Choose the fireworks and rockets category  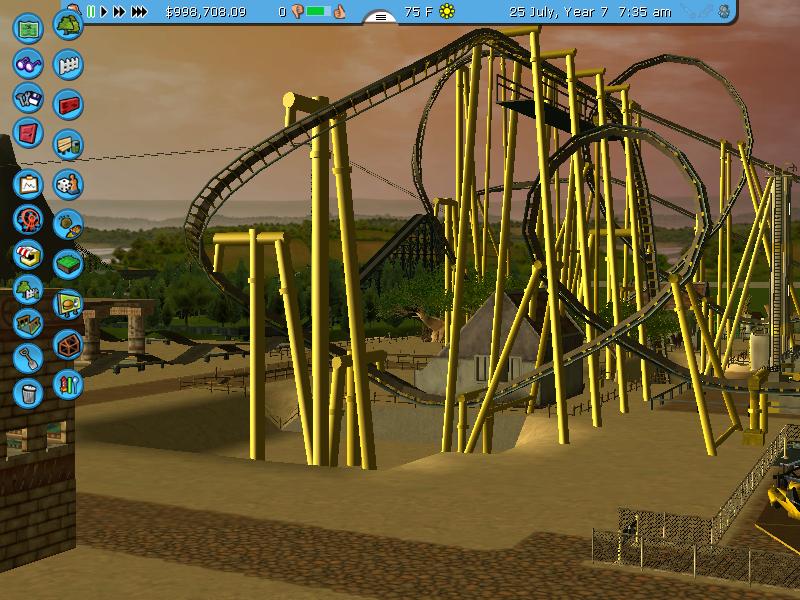(68, 384)
